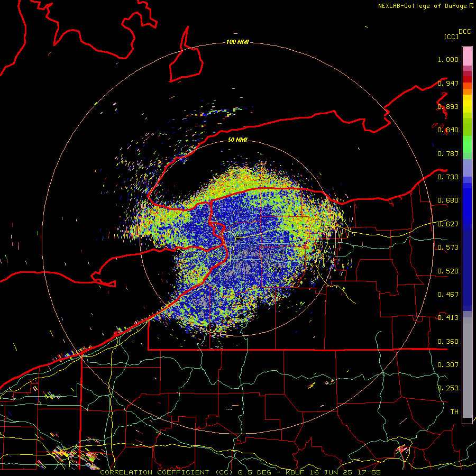Image resolution: width=476 pixels, height=476 pixels.
Task: Click the 0.627 scale value
Action: (448, 224)
